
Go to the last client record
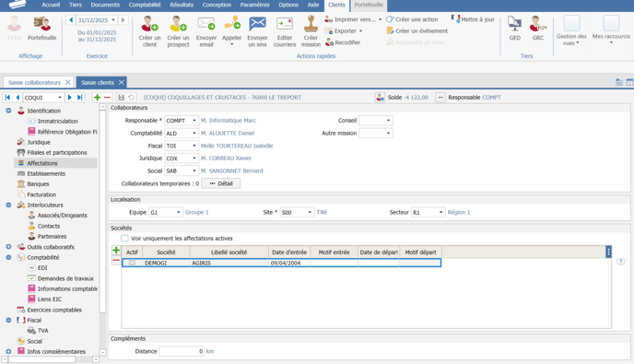click(80, 98)
